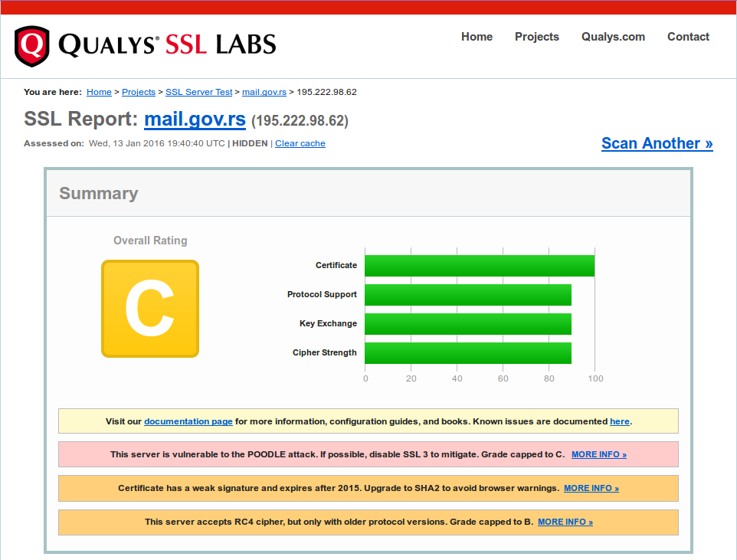737x560 pixels.
Task: Open the Home navigation item
Action: [477, 37]
